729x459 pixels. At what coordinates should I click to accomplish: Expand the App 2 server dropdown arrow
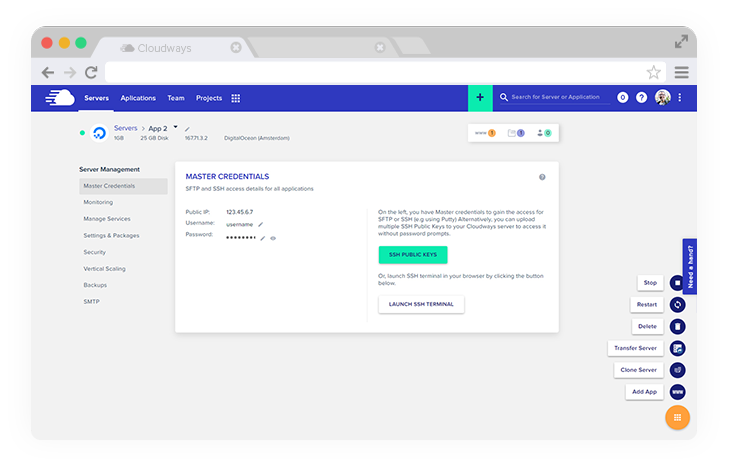click(175, 127)
